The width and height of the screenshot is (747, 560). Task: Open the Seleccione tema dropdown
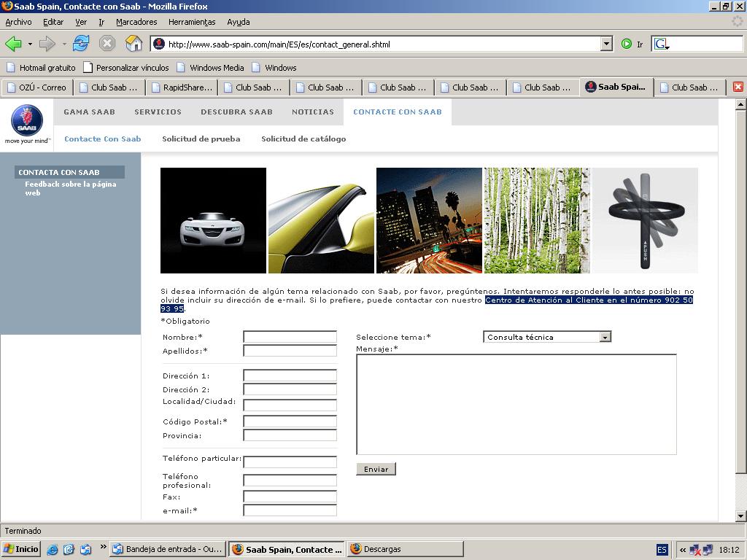point(547,337)
